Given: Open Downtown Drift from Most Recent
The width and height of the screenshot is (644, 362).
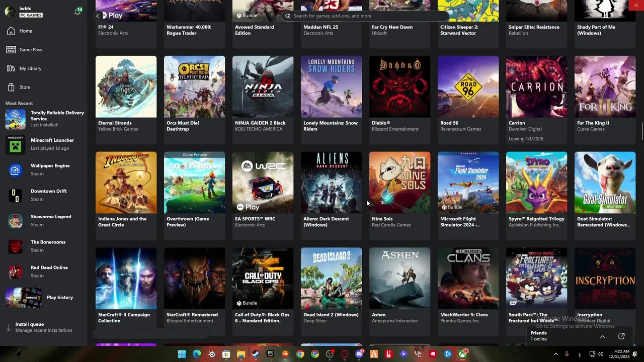Looking at the screenshot, I should (44, 195).
